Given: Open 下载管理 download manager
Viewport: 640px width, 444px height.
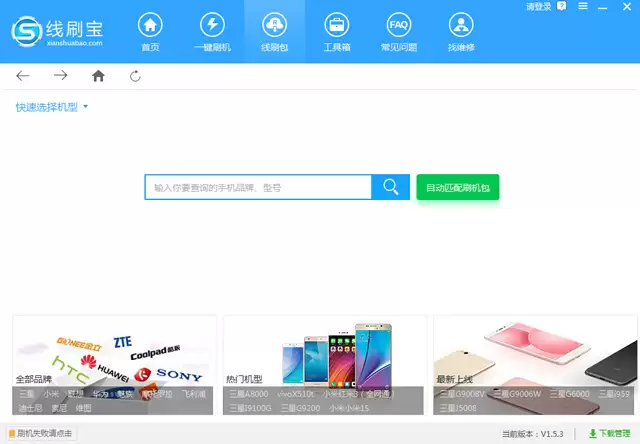Looking at the screenshot, I should (x=610, y=433).
